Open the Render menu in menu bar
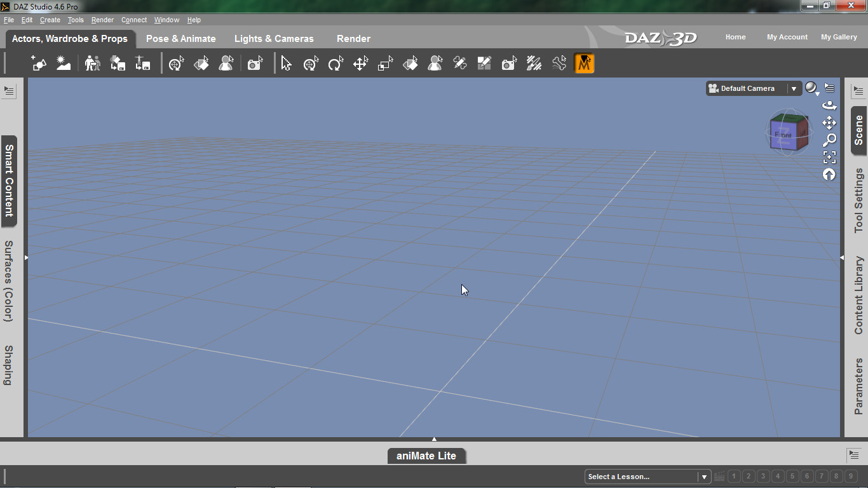Image resolution: width=868 pixels, height=488 pixels. pos(102,20)
